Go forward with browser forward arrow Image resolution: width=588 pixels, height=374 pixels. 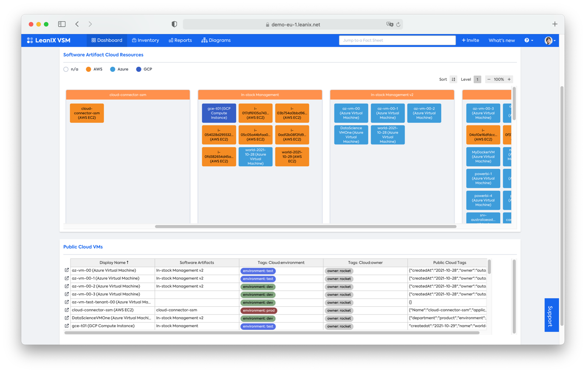[x=90, y=24]
